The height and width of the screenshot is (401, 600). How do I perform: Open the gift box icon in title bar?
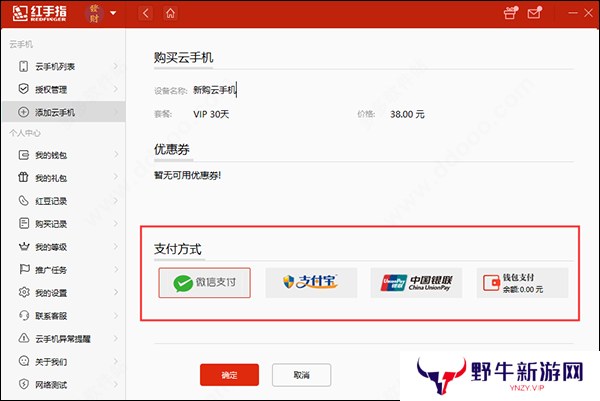point(510,13)
